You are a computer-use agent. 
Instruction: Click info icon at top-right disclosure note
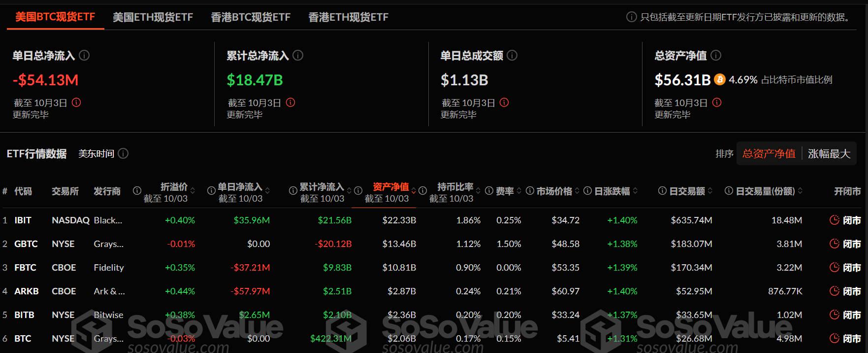click(x=631, y=17)
